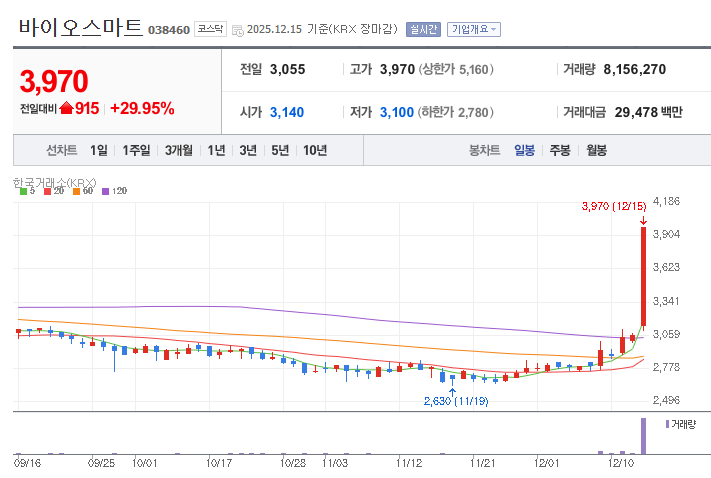Select the 5년 line chart tab

[x=280, y=150]
